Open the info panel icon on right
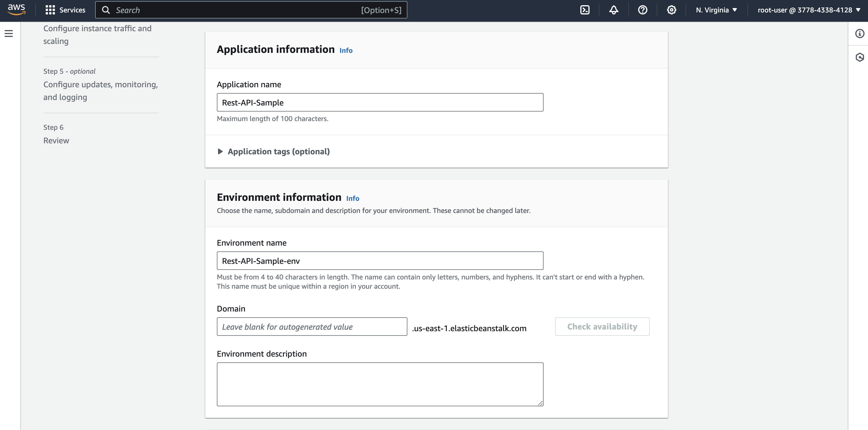 [859, 33]
